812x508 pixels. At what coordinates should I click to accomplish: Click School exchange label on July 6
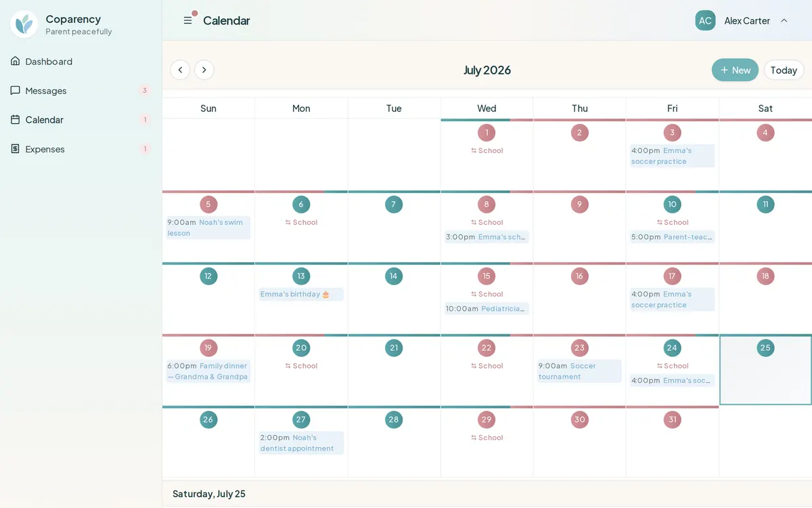click(x=301, y=223)
